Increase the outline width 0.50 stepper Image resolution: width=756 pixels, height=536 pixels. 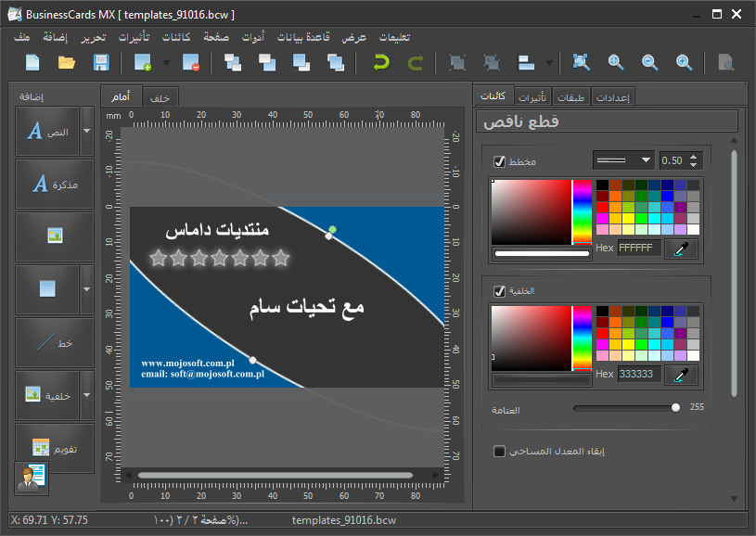pos(693,157)
